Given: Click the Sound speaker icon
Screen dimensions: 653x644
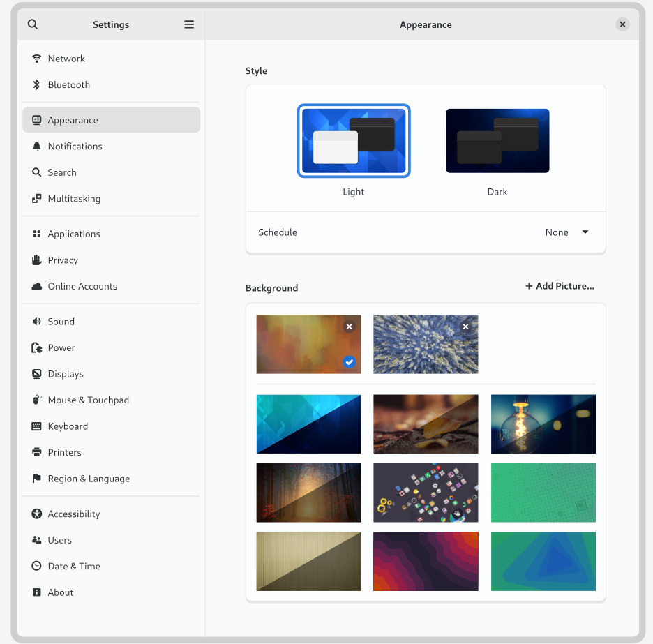Looking at the screenshot, I should [37, 322].
